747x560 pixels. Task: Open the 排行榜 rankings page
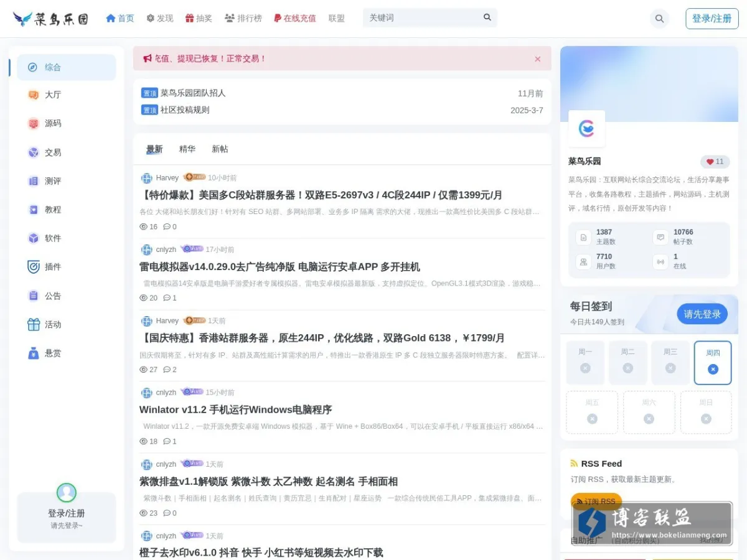[x=243, y=18]
